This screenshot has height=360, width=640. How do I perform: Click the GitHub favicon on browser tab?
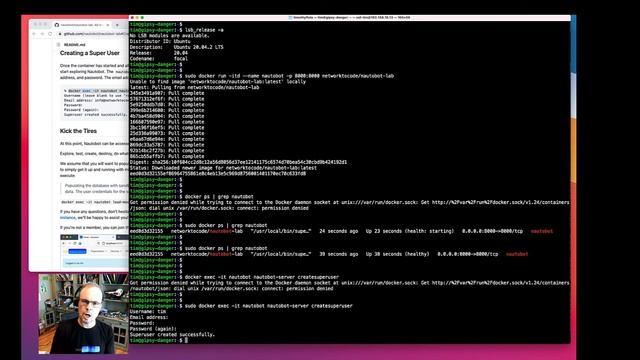coord(57,25)
